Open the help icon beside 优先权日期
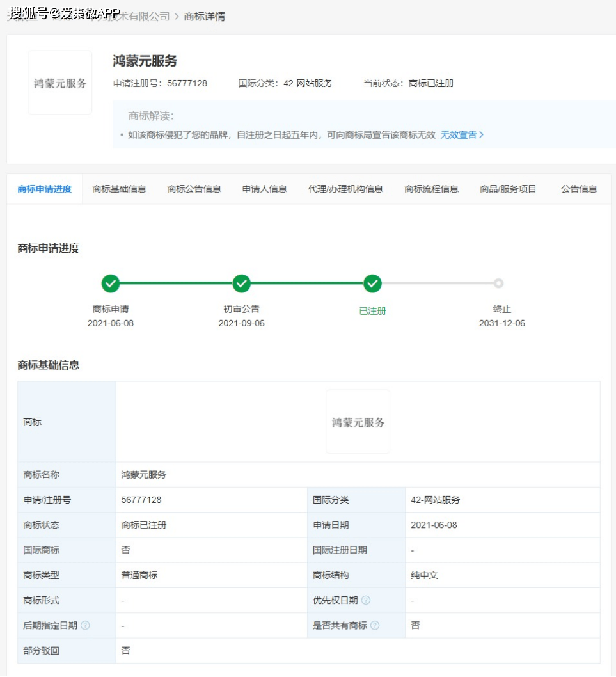Screen dimensions: 616x677 (366, 600)
